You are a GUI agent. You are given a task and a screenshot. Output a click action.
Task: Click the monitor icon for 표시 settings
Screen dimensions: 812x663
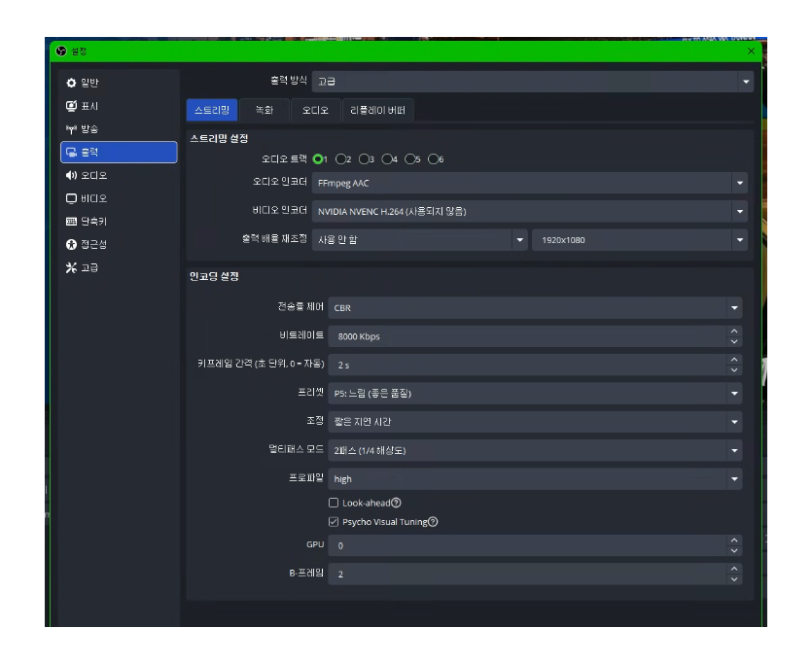(71, 106)
